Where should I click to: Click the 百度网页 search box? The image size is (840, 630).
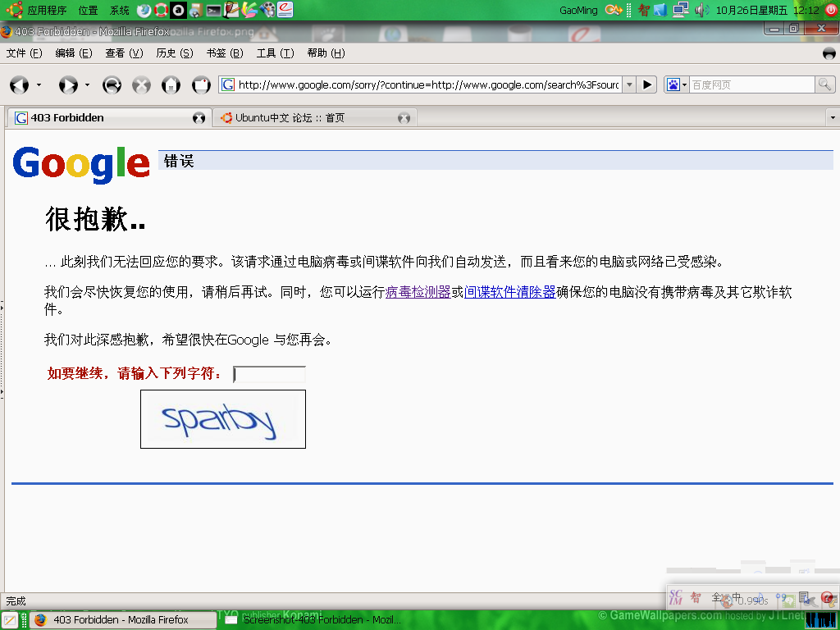click(x=751, y=84)
